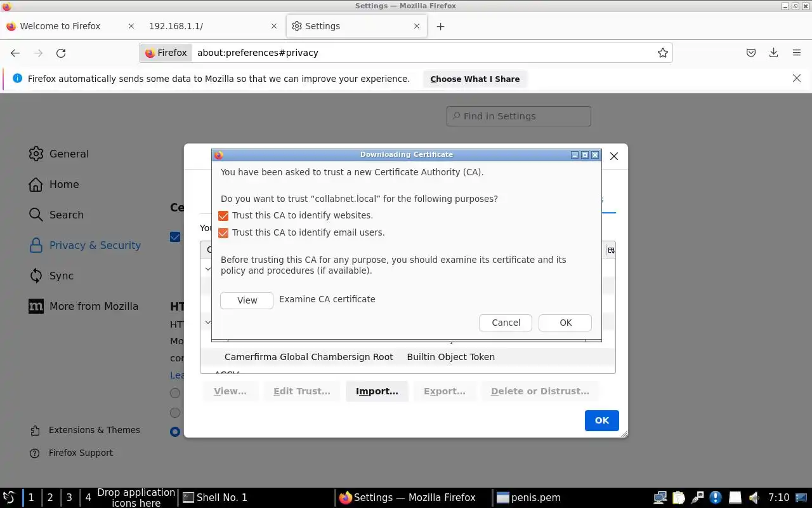Open the Downloads toolbar icon
The height and width of the screenshot is (508, 812).
tap(773, 53)
